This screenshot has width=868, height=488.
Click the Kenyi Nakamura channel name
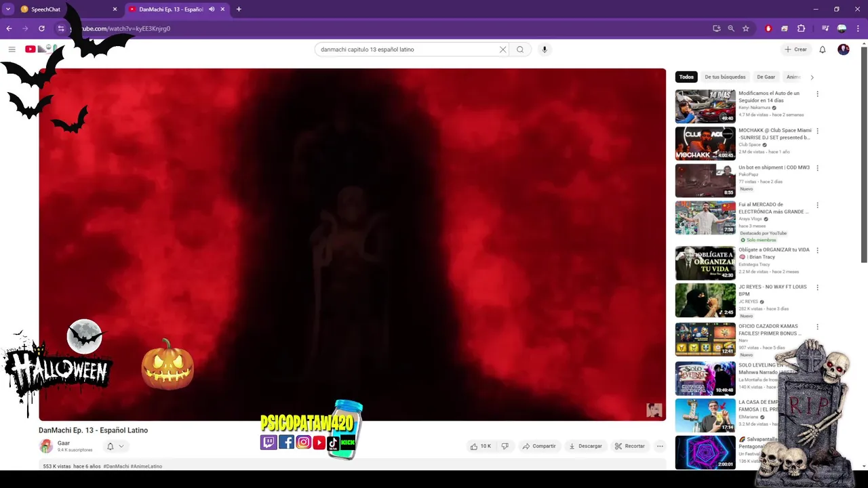(x=754, y=108)
